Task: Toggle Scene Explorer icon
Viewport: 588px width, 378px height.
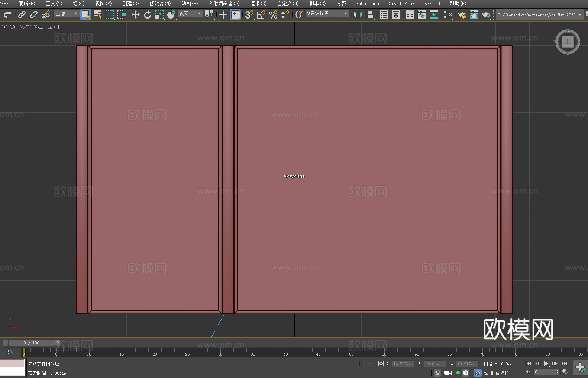Action: (x=384, y=15)
